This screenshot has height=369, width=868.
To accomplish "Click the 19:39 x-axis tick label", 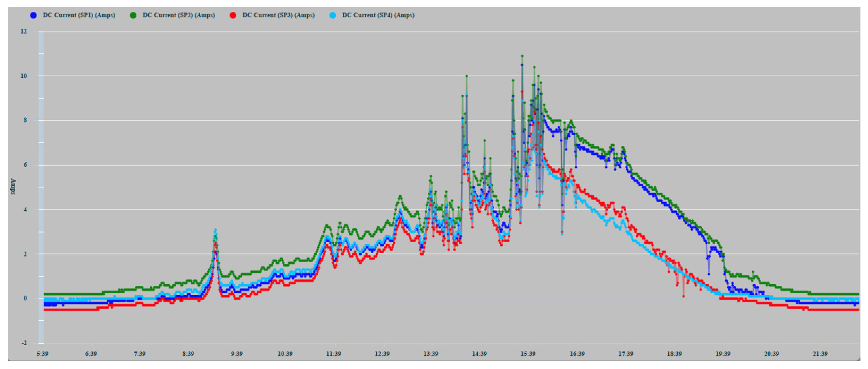I will pyautogui.click(x=723, y=354).
